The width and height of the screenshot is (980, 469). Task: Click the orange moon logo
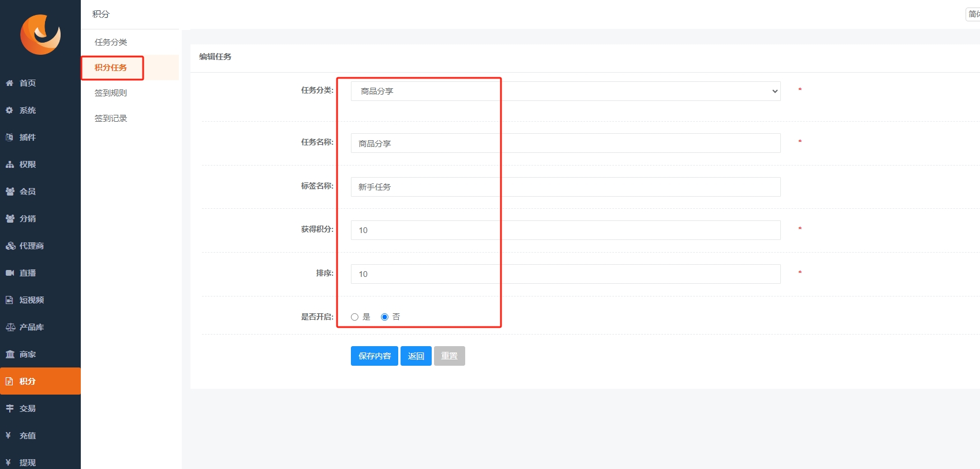[40, 35]
